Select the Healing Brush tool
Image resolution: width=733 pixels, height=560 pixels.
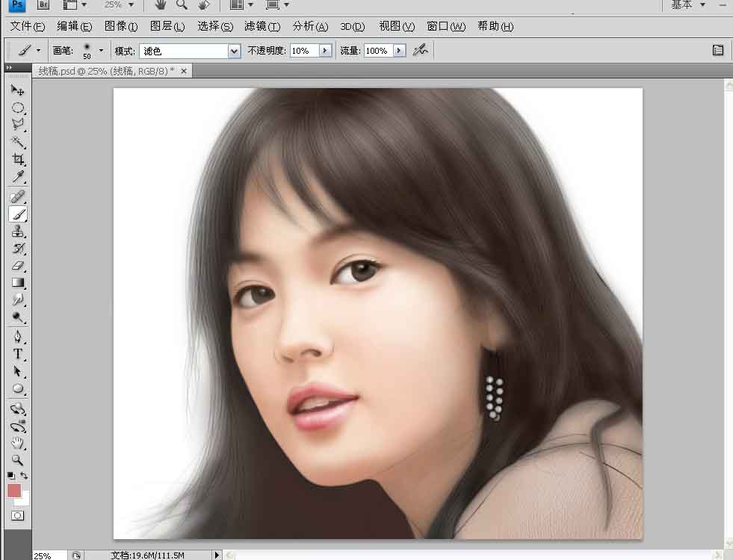click(18, 196)
